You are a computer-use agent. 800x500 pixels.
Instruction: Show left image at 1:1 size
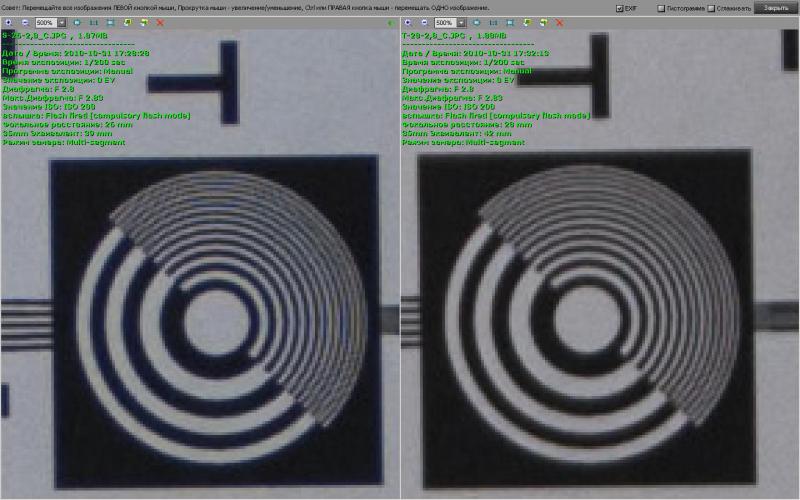(x=94, y=23)
